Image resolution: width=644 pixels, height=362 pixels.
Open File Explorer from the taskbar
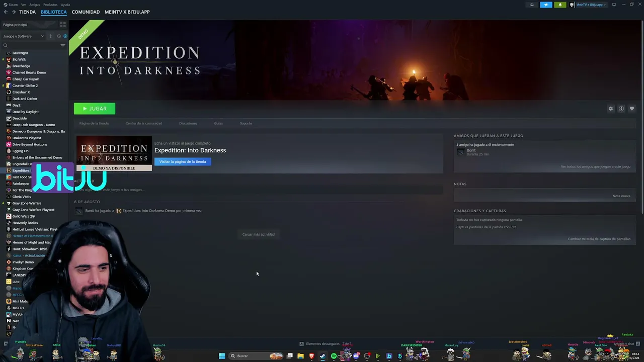click(300, 356)
